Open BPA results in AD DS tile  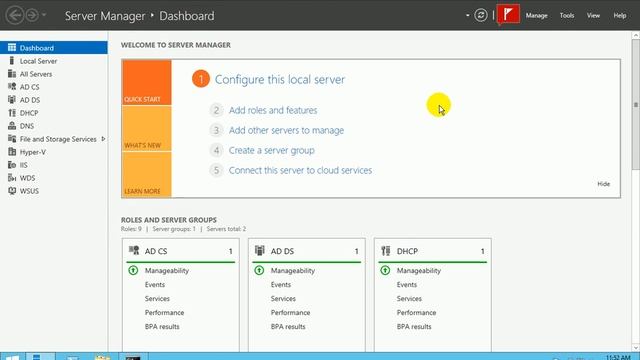click(x=288, y=327)
